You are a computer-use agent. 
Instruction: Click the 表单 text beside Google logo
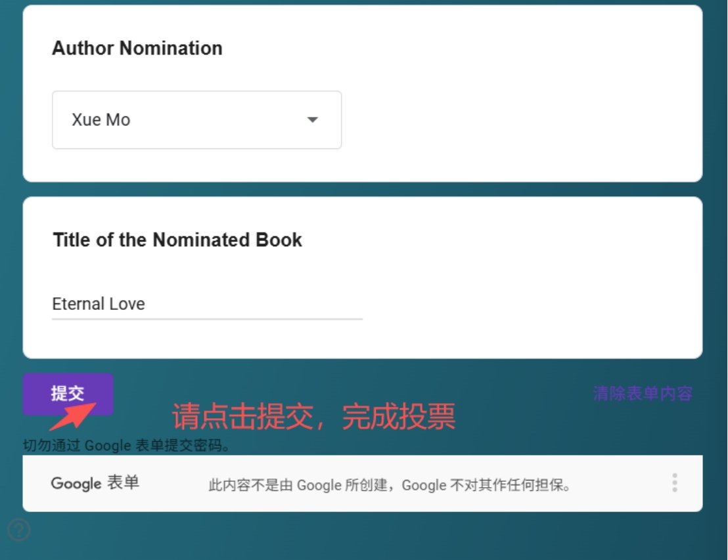[123, 483]
